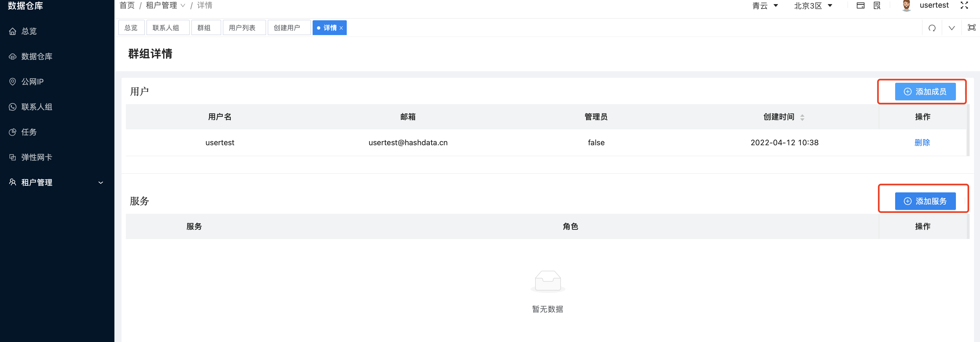The image size is (980, 342).
Task: Sort users by 创建时间 ascending arrow
Action: click(x=803, y=115)
